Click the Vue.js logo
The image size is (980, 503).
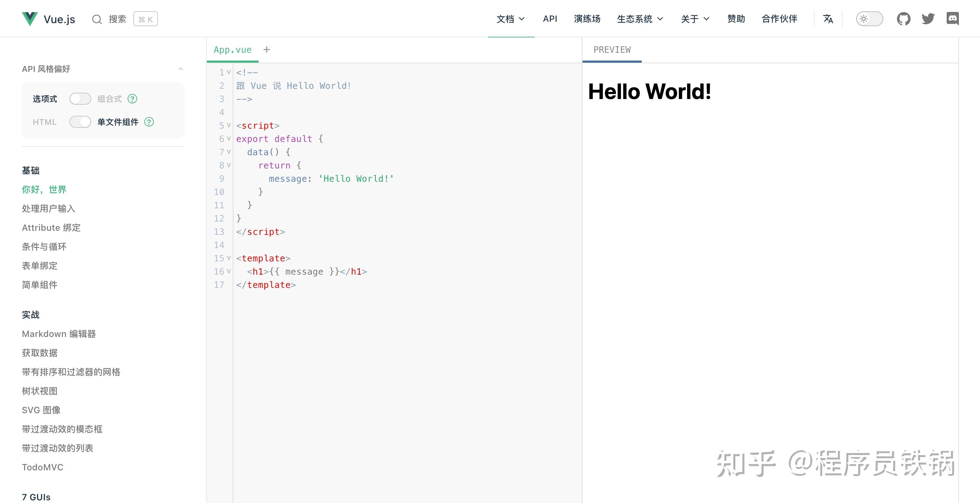30,19
